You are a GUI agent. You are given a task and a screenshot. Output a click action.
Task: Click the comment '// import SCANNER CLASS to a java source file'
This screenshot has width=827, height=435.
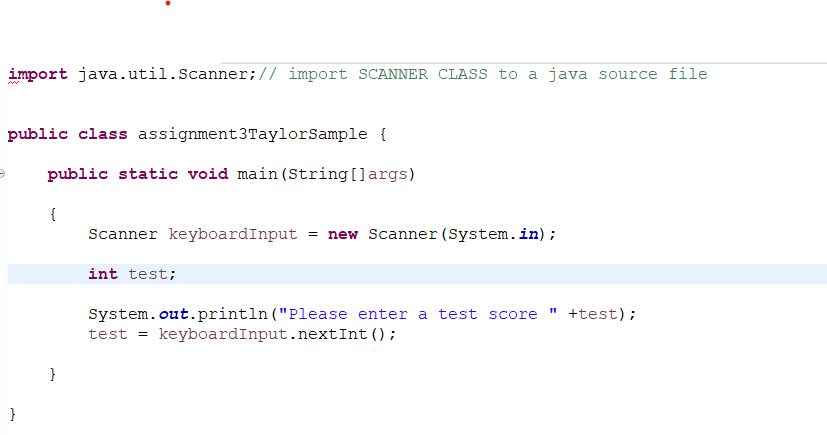click(483, 74)
